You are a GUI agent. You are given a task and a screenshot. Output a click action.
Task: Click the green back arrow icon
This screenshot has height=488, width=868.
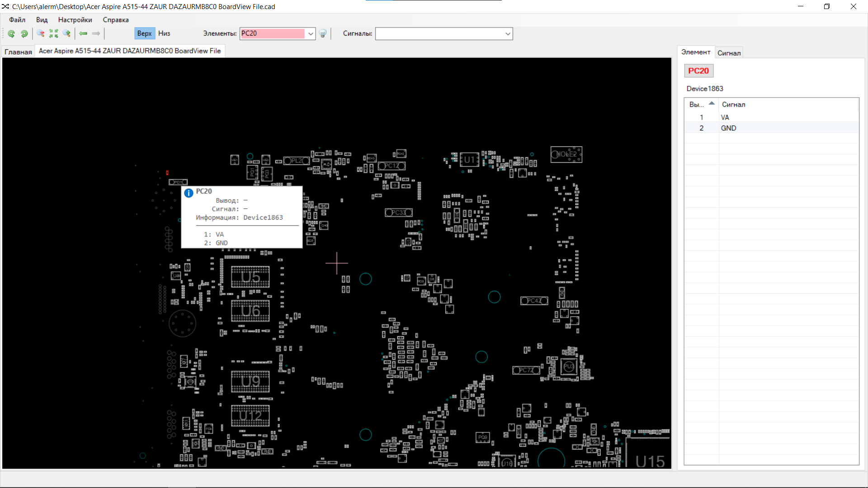[x=83, y=33]
